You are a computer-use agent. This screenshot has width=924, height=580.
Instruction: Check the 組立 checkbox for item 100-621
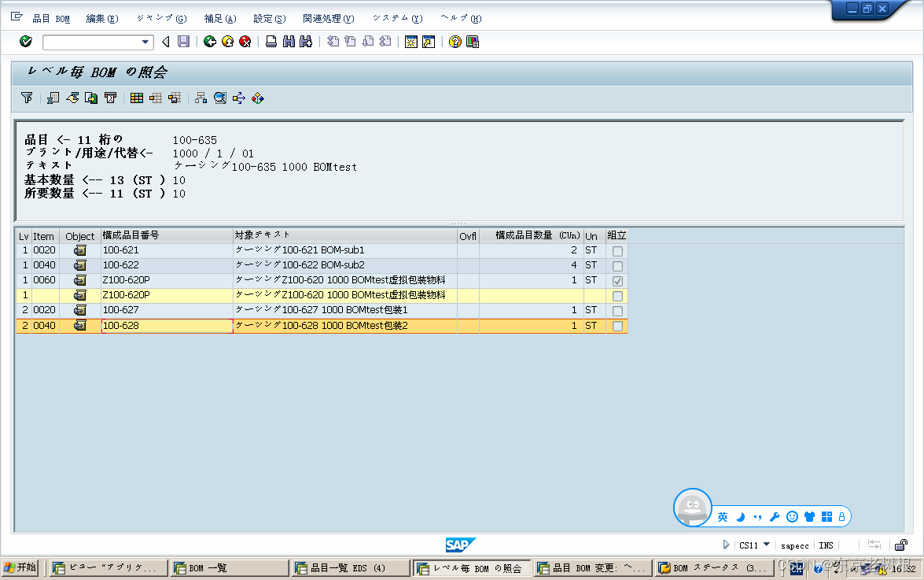[x=617, y=249]
